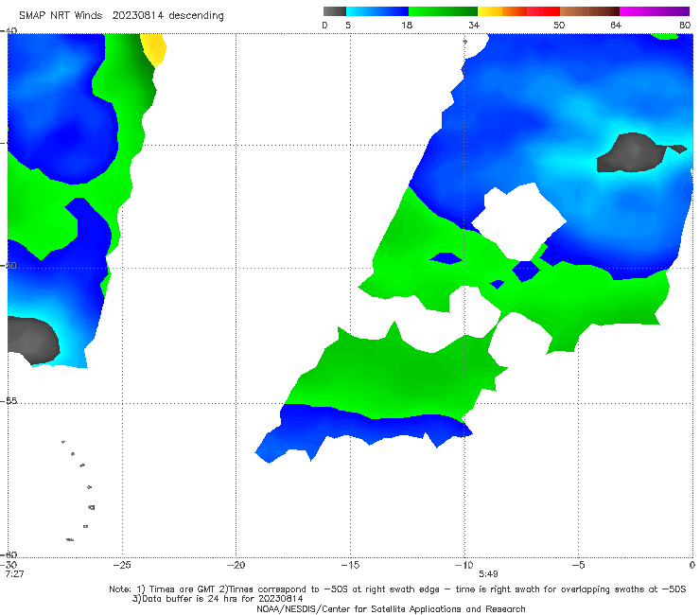Click the title "SMAP NRT Winds"
Viewport: 700px width, 615px height.
point(61,15)
